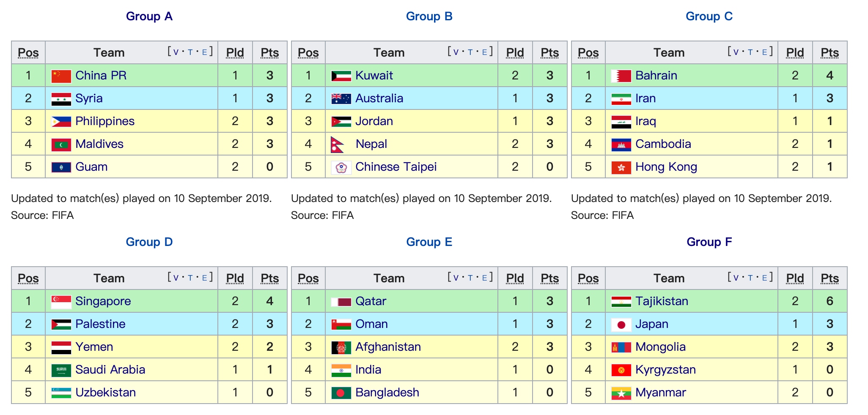Click the Singapore flag icon
The width and height of the screenshot is (868, 415).
61,302
